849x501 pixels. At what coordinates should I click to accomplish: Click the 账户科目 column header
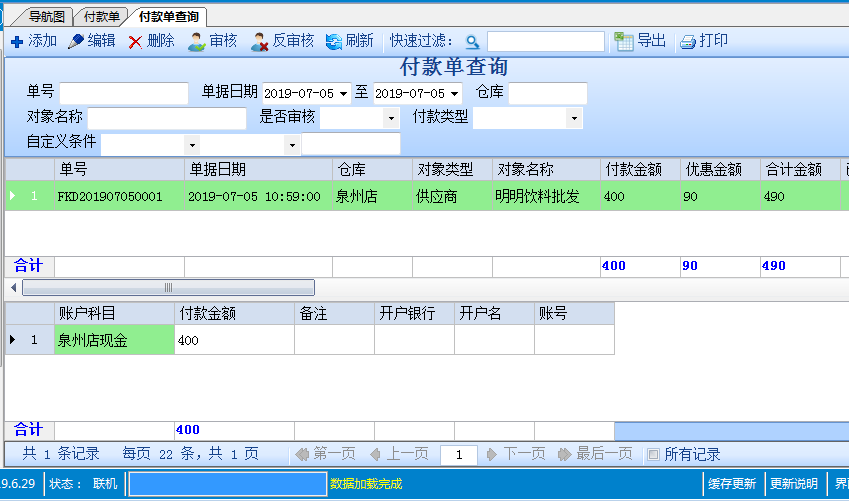(114, 314)
